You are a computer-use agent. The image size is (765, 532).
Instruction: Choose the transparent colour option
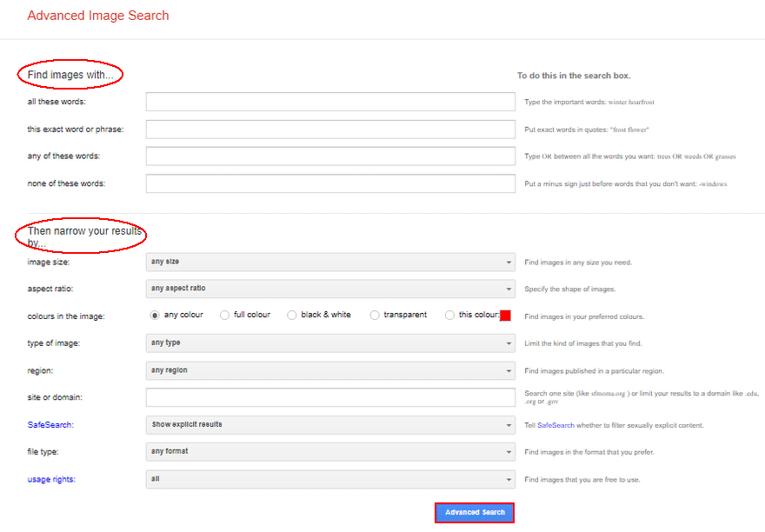click(374, 315)
